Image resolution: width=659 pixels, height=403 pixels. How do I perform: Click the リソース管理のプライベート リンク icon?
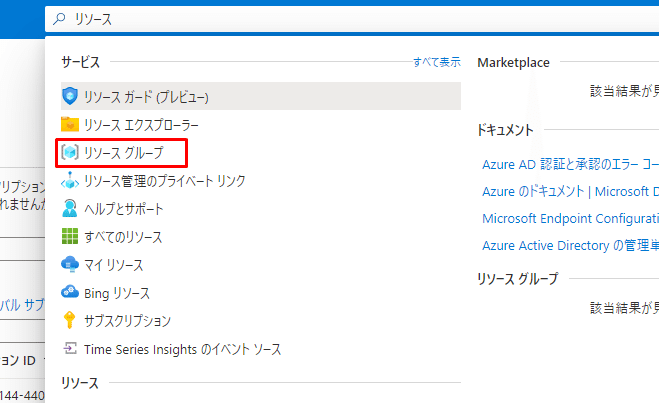pyautogui.click(x=70, y=181)
